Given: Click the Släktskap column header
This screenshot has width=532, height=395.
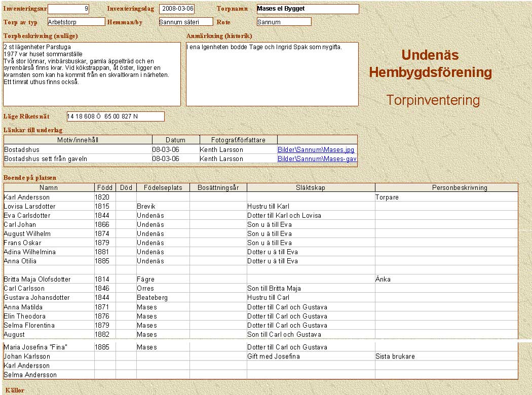Looking at the screenshot, I should tap(311, 187).
